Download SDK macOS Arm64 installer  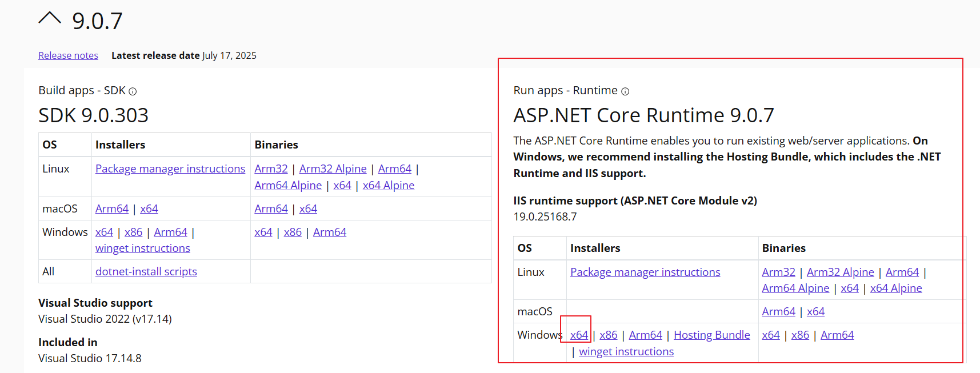point(112,208)
